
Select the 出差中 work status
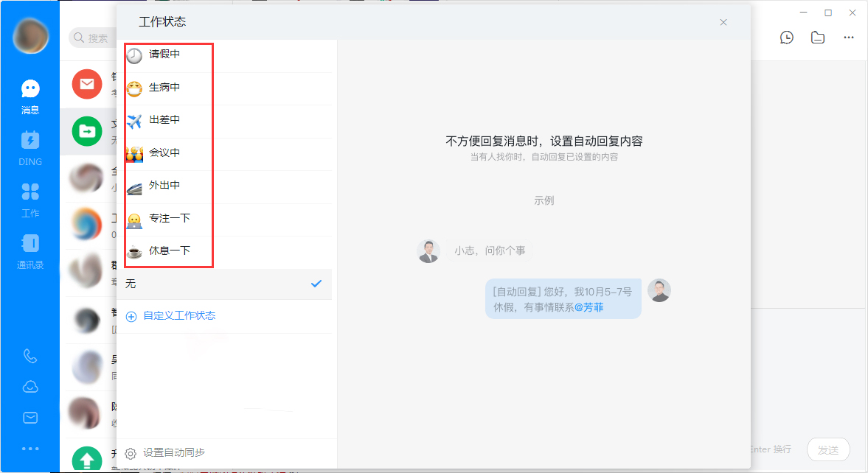[163, 120]
